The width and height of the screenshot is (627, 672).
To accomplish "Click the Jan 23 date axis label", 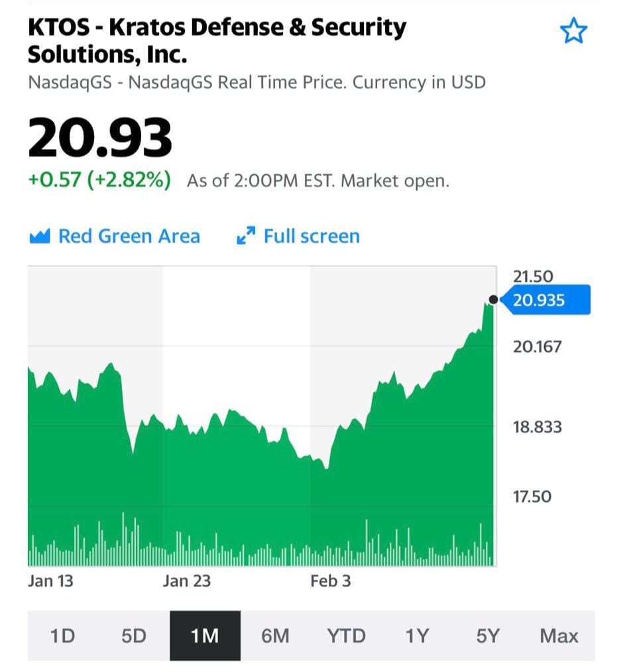I will pyautogui.click(x=186, y=581).
